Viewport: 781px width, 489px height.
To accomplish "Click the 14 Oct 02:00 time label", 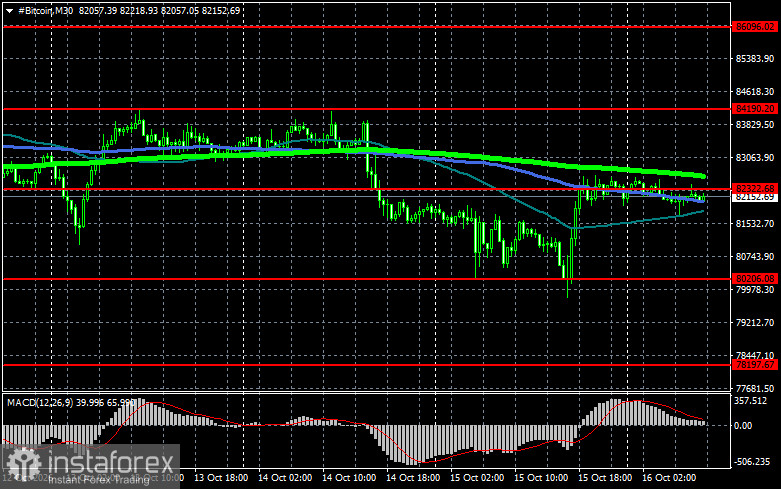I will 285,478.
